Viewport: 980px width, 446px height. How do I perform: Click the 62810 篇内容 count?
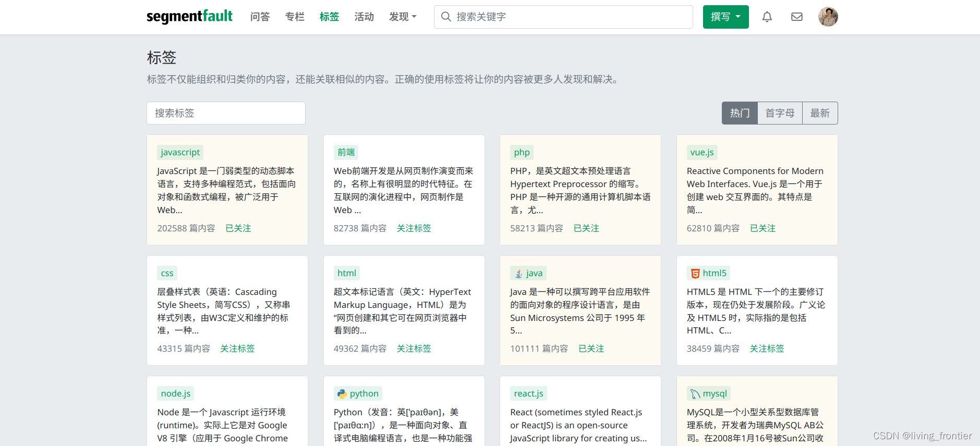pyautogui.click(x=713, y=228)
